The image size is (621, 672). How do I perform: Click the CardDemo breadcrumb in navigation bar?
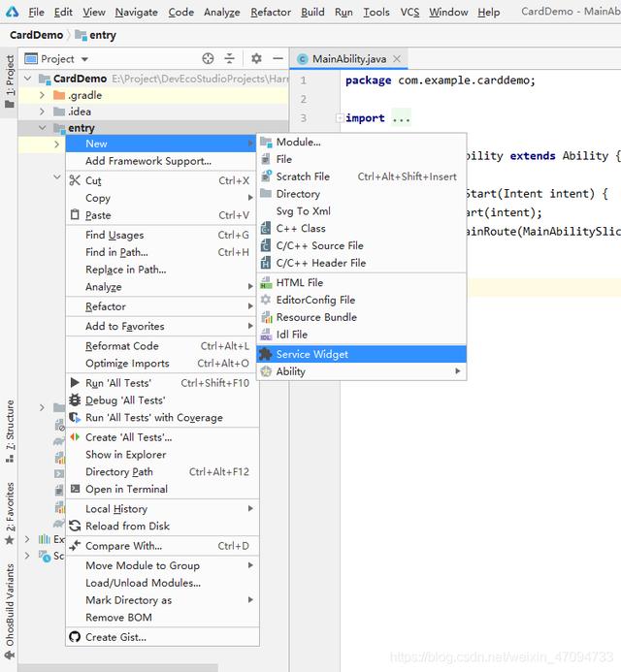36,35
